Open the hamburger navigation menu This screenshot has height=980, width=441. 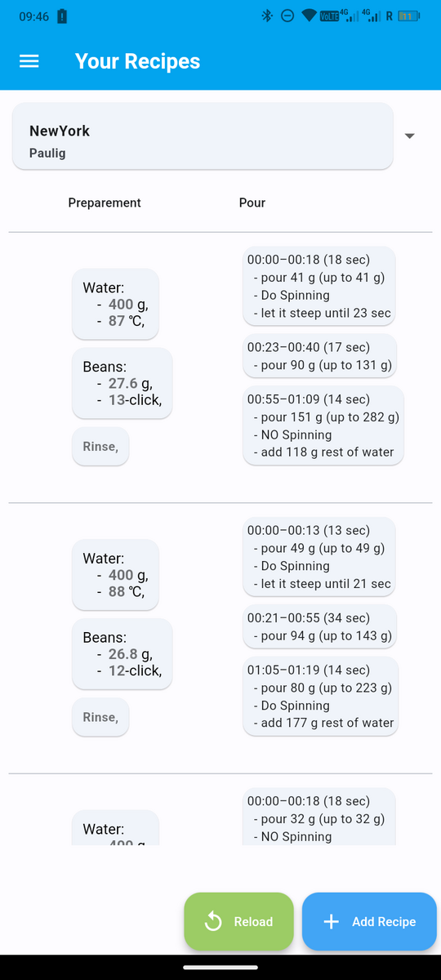[29, 61]
